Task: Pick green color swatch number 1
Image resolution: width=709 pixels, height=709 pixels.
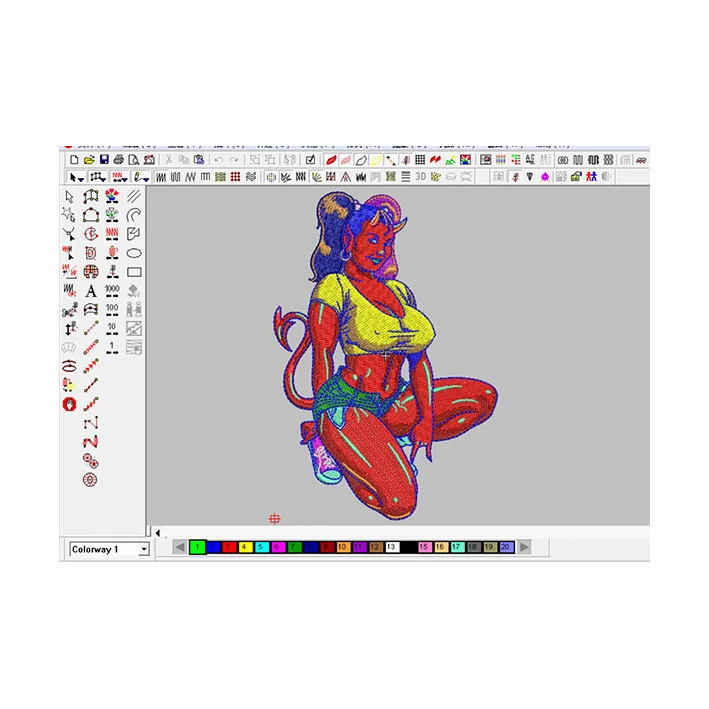Action: [198, 547]
